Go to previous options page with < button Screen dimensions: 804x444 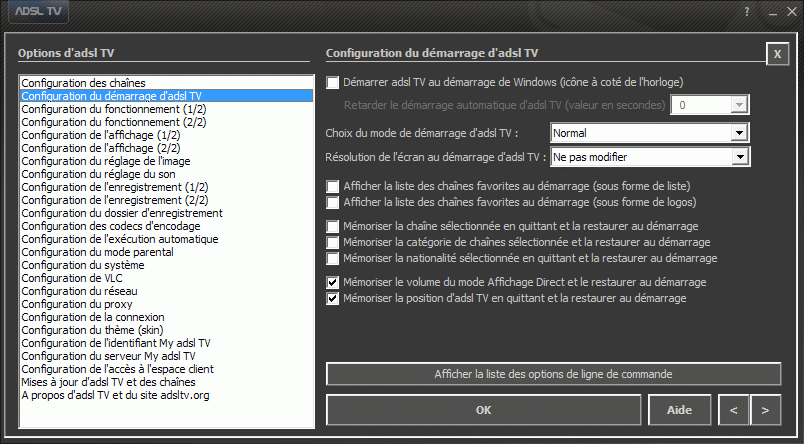click(x=734, y=410)
